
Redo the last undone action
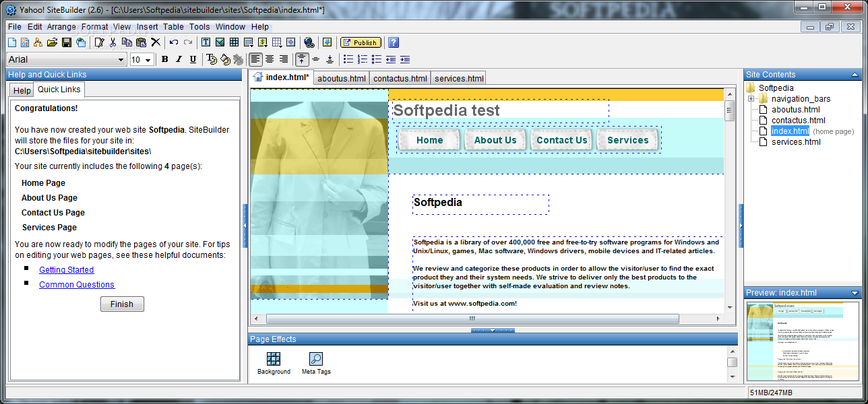(x=188, y=42)
